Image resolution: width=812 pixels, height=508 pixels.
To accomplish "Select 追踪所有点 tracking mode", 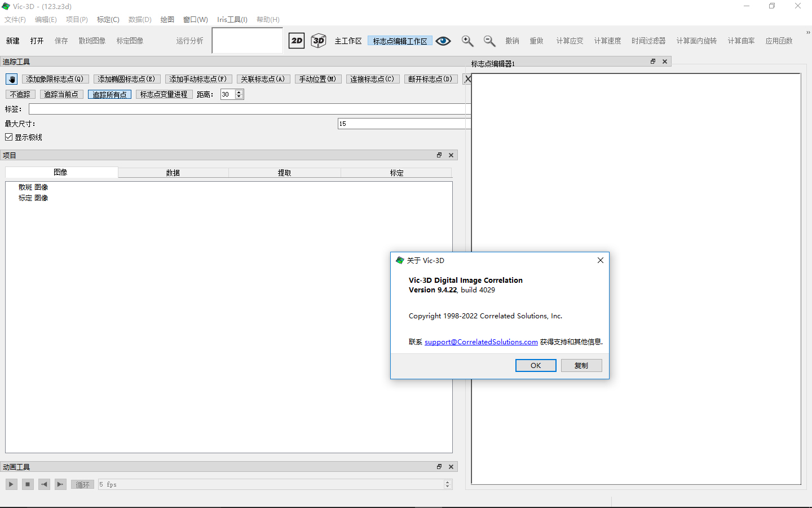I will [110, 94].
